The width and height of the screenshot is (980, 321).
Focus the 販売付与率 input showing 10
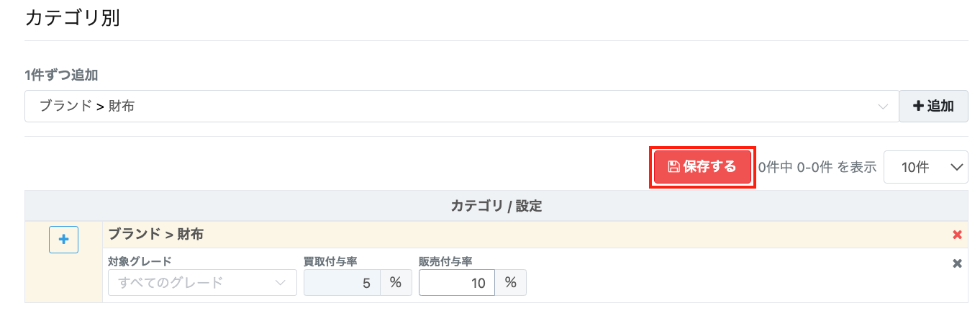(457, 282)
